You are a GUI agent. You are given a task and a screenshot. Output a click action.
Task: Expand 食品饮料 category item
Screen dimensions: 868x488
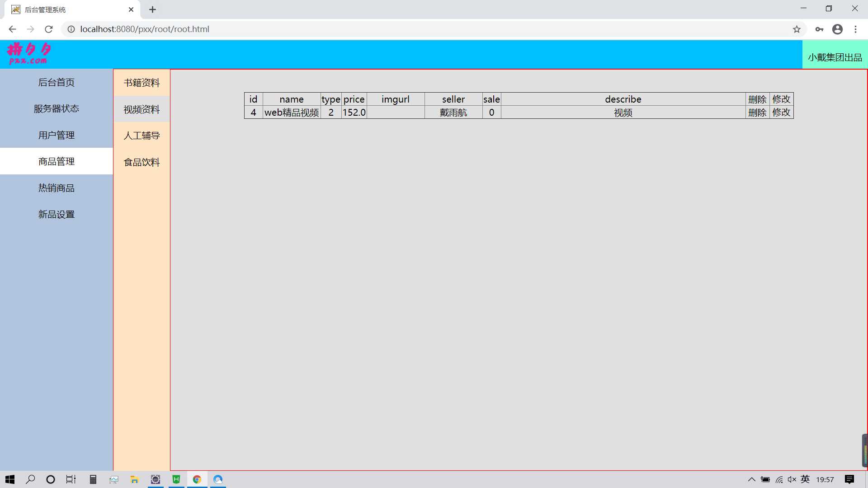point(142,161)
